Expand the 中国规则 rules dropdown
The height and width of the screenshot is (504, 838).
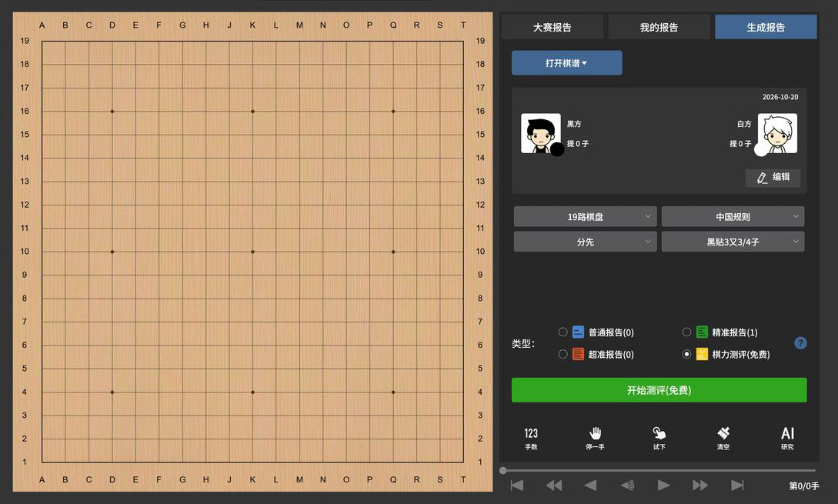733,216
